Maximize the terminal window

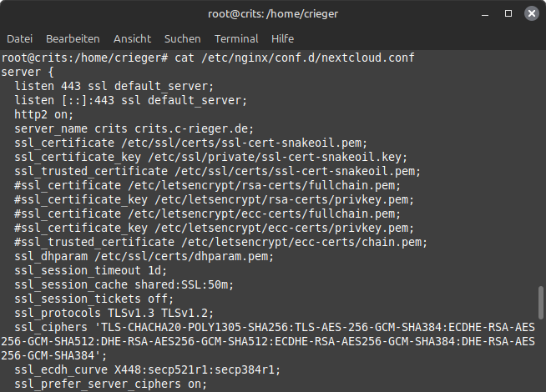pyautogui.click(x=508, y=13)
